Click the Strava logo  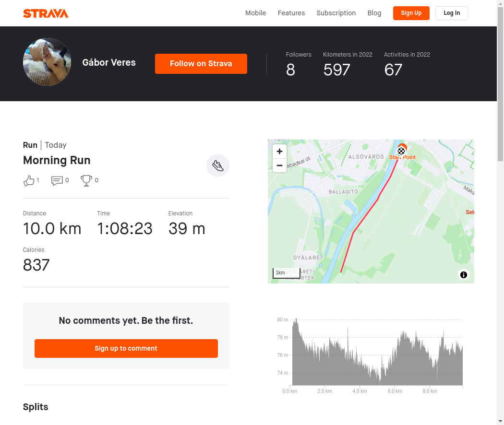click(46, 13)
